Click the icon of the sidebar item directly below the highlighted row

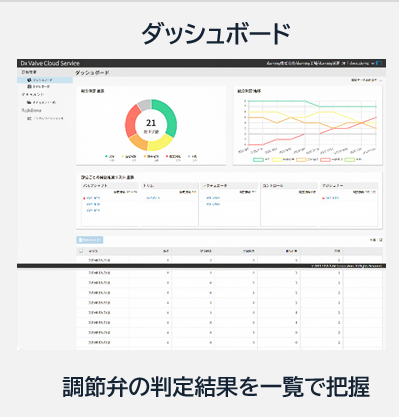29,87
